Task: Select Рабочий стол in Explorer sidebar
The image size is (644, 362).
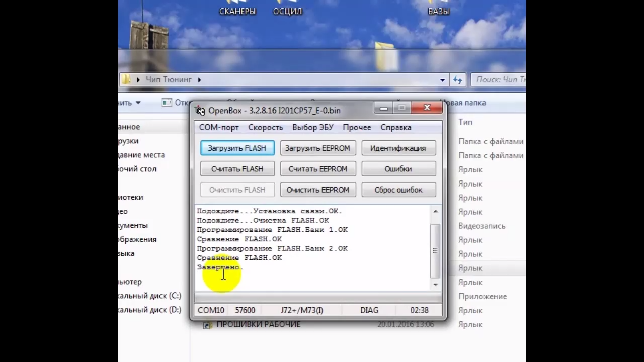Action: click(137, 169)
